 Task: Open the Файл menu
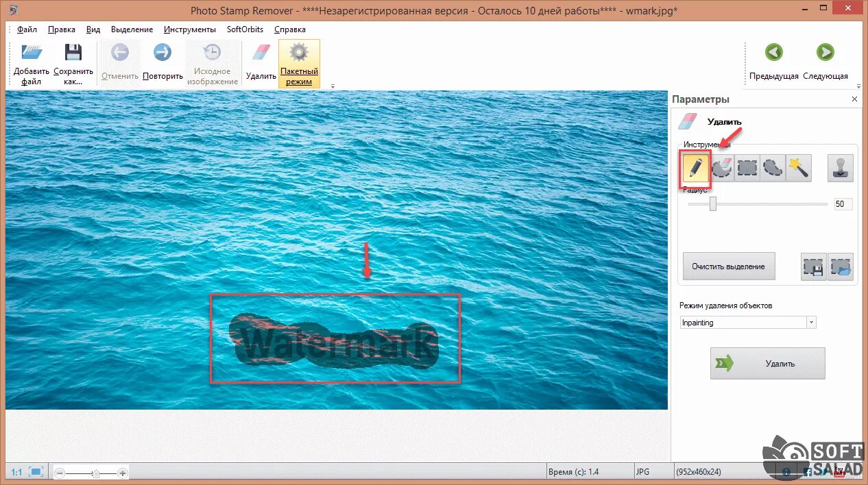[27, 29]
